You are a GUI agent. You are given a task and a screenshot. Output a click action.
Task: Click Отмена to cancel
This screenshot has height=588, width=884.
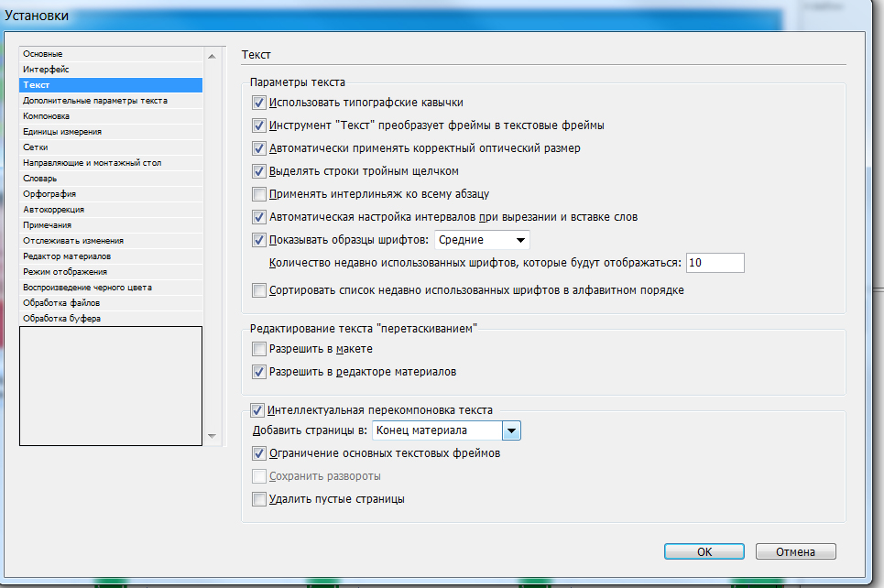pyautogui.click(x=795, y=551)
